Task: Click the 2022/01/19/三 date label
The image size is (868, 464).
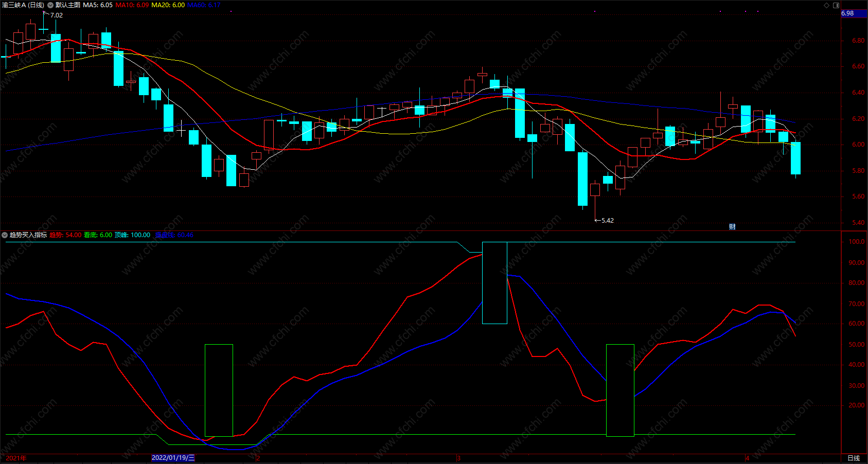Action: pos(173,458)
